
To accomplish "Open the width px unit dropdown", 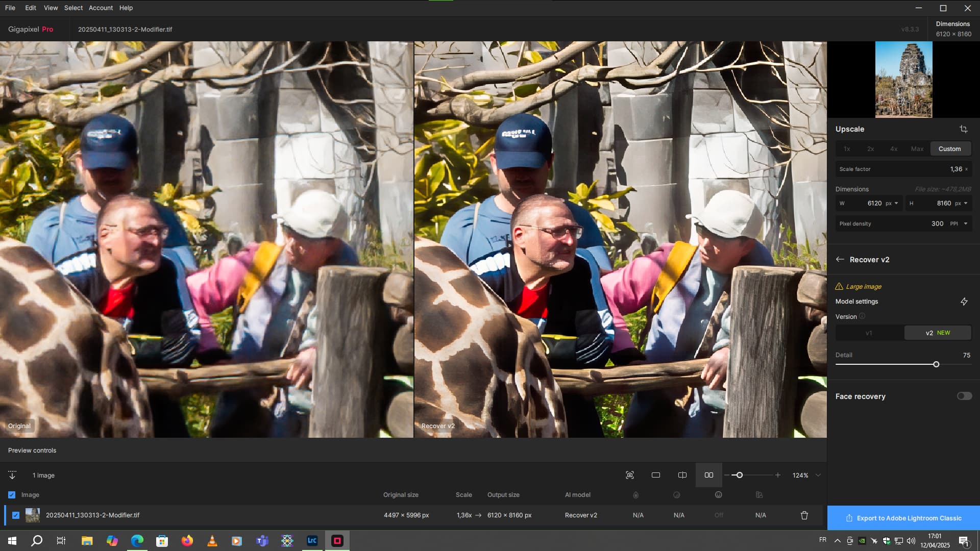I will click(896, 203).
